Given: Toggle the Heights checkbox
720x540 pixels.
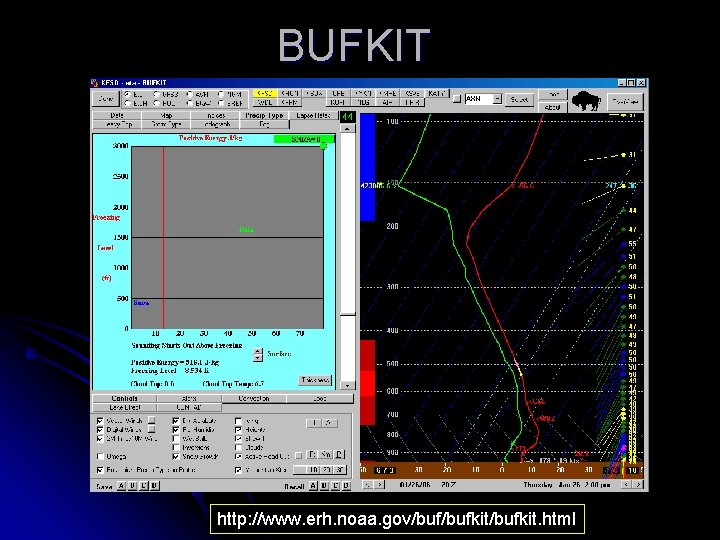Looking at the screenshot, I should click(x=238, y=430).
